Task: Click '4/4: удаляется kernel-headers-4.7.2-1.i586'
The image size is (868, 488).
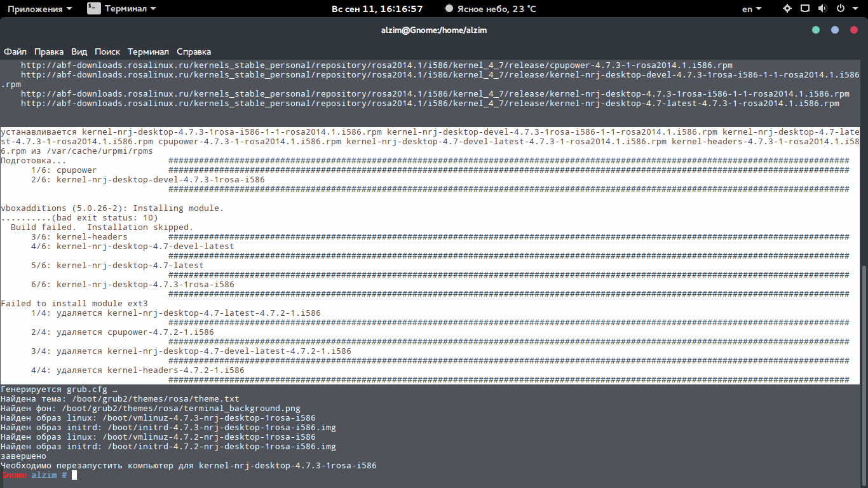Action: 138,370
